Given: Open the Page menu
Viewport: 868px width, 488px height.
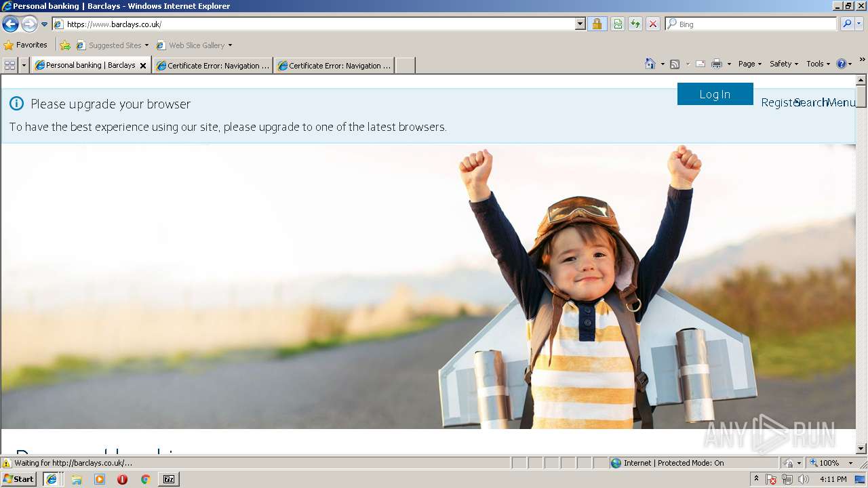Looking at the screenshot, I should [x=750, y=64].
